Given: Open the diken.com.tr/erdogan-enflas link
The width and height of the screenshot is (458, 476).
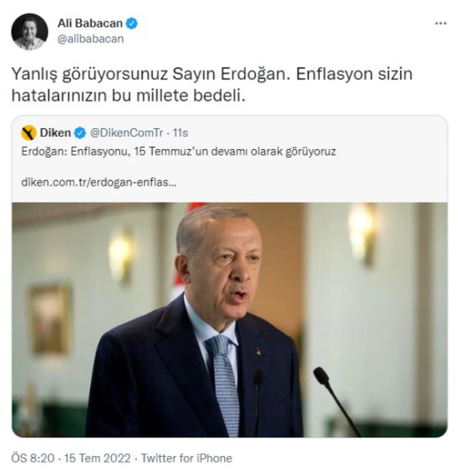Looking at the screenshot, I should tap(99, 183).
